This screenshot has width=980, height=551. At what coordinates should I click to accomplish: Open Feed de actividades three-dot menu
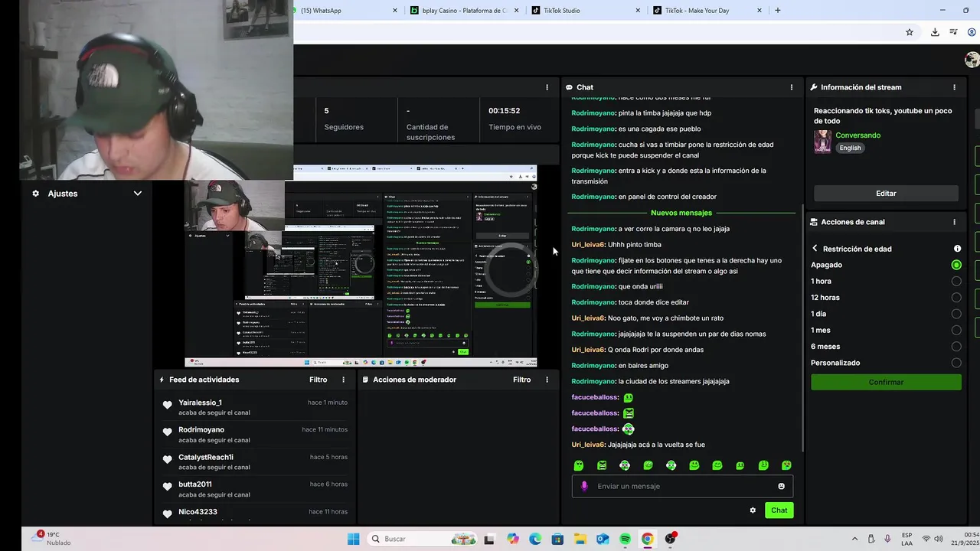point(343,380)
